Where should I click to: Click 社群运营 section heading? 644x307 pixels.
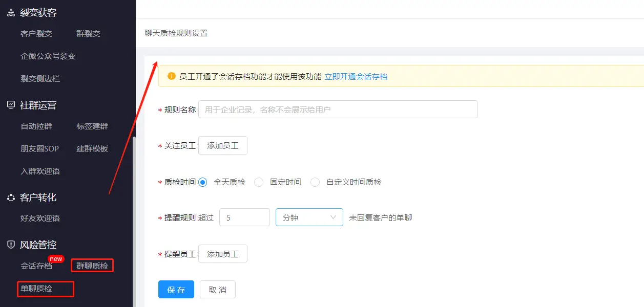pos(38,105)
